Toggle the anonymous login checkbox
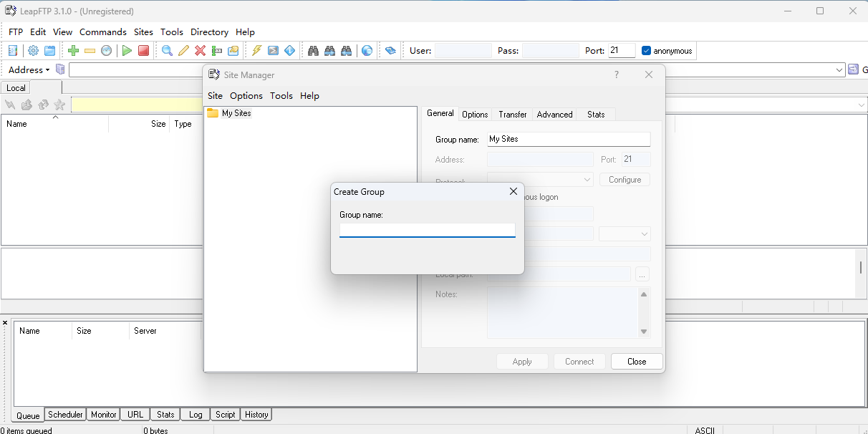The image size is (868, 434). click(x=646, y=51)
